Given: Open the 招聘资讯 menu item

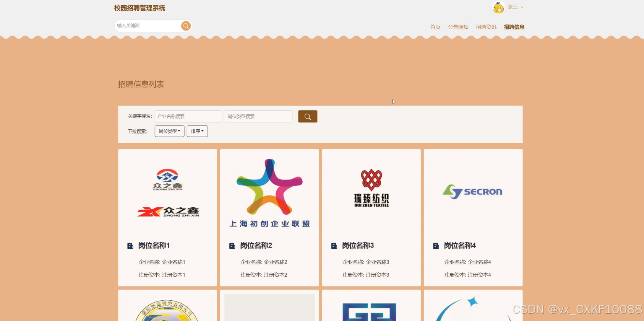Looking at the screenshot, I should tap(486, 27).
